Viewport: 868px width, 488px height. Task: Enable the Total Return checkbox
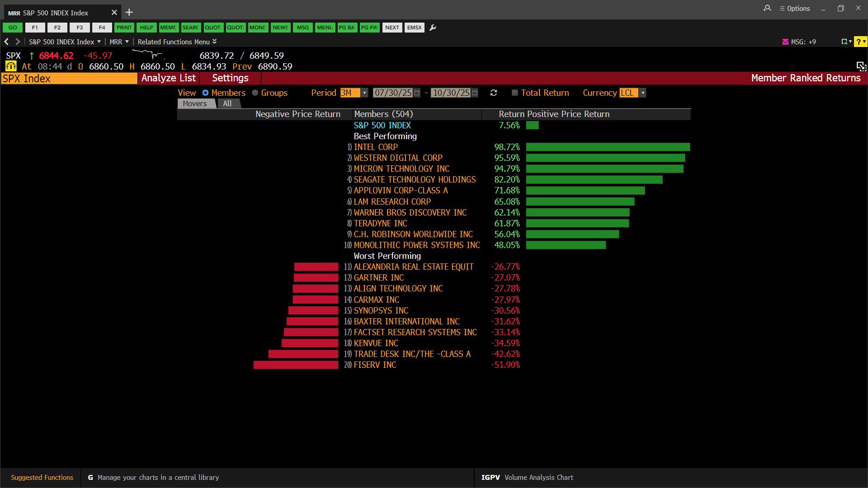514,93
